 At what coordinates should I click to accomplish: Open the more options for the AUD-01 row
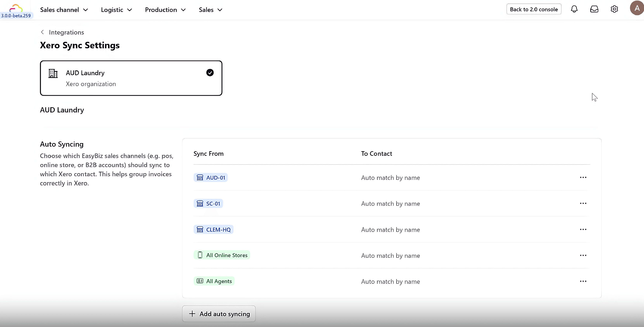pyautogui.click(x=583, y=177)
